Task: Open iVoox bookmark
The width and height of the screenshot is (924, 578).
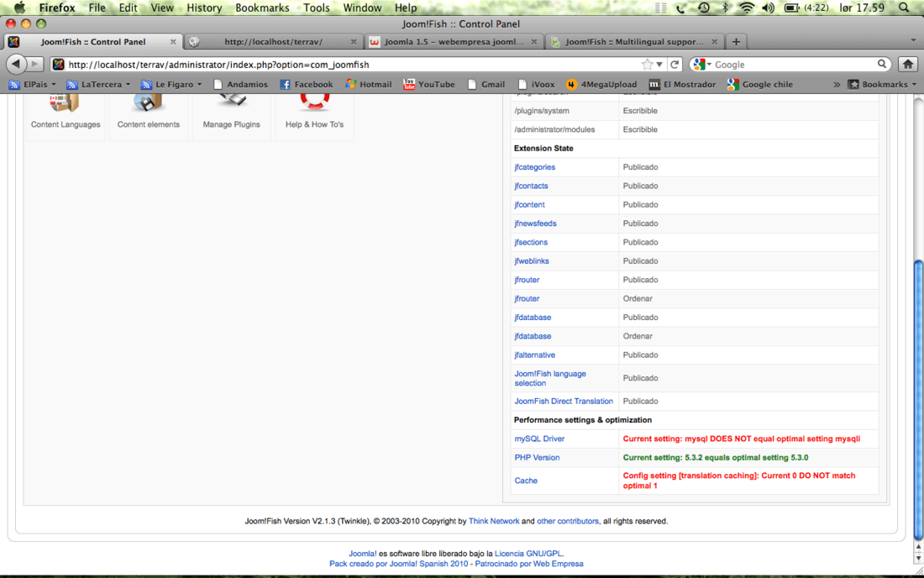Action: [x=536, y=84]
